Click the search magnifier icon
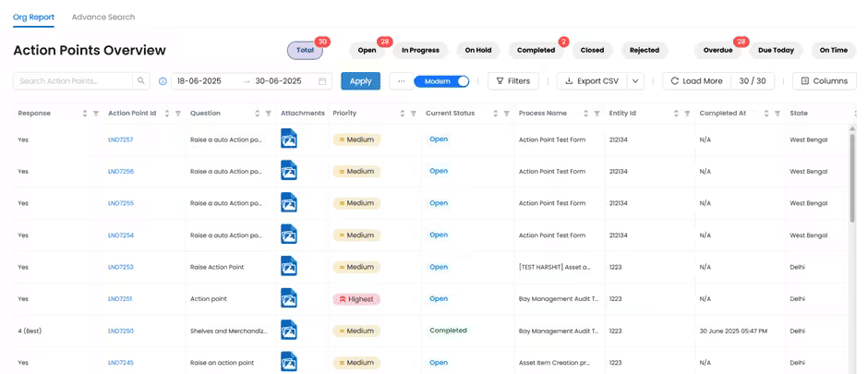This screenshot has width=868, height=374. tap(141, 81)
